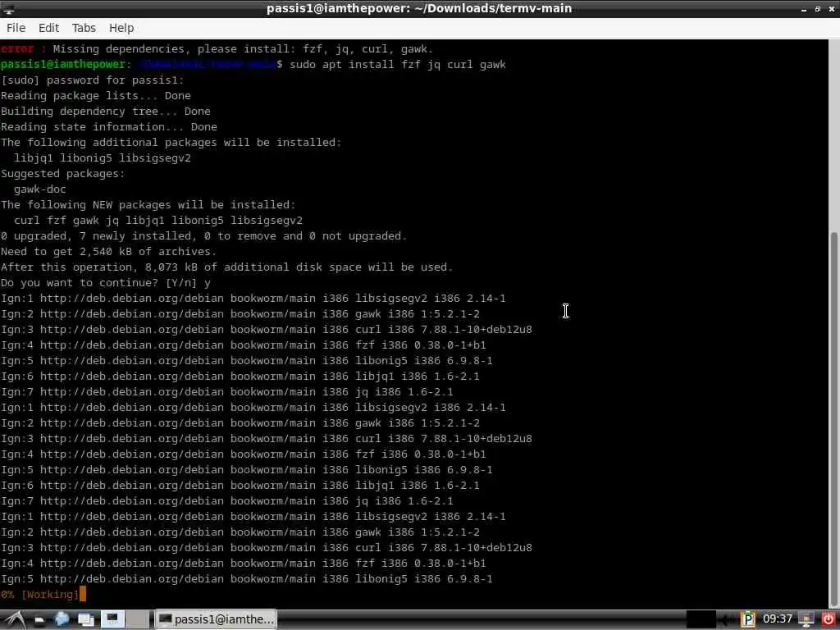Click '[sudo] password for passis1:' line

92,80
